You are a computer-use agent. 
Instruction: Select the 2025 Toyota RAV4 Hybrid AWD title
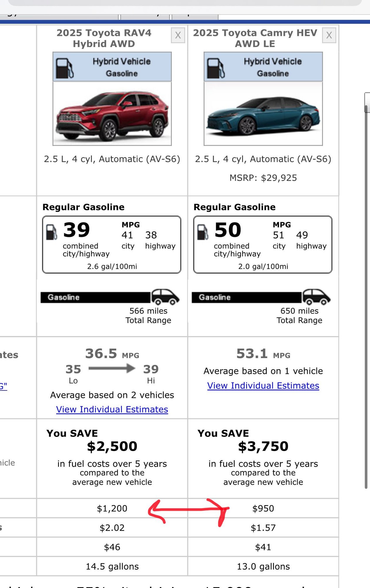click(104, 38)
